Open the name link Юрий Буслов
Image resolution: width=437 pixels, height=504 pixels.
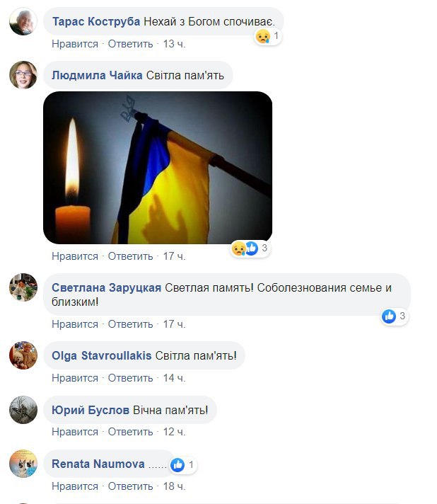pyautogui.click(x=91, y=410)
